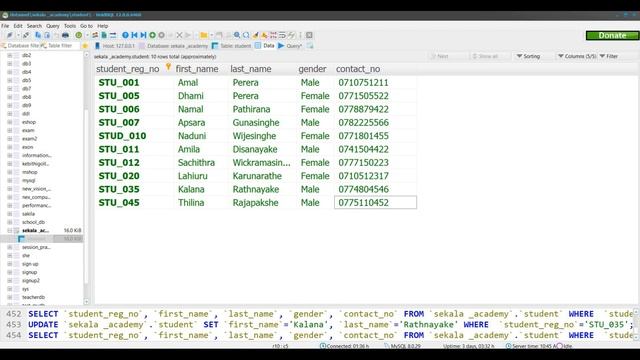Viewport: 640px width, 360px height.
Task: Switch to the Database: sekala_academy tab
Action: pos(173,46)
